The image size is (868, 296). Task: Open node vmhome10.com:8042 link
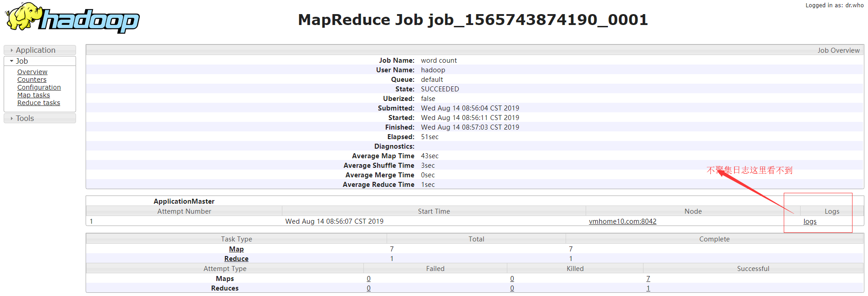point(623,221)
